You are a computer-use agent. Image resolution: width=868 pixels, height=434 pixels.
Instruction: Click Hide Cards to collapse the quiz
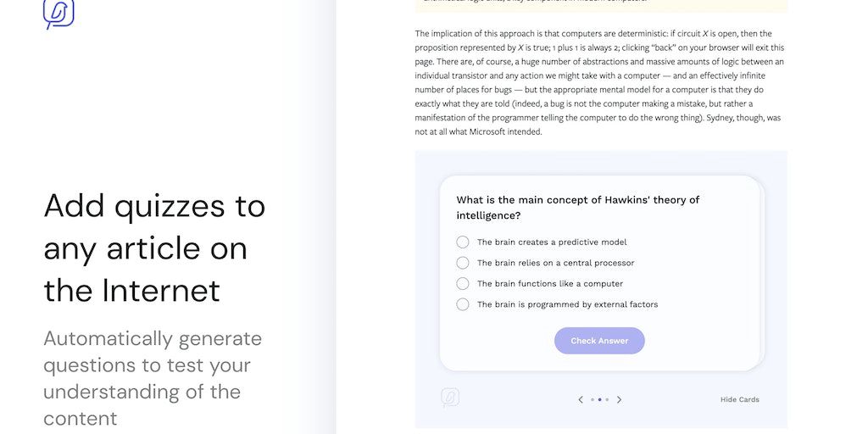click(x=739, y=399)
